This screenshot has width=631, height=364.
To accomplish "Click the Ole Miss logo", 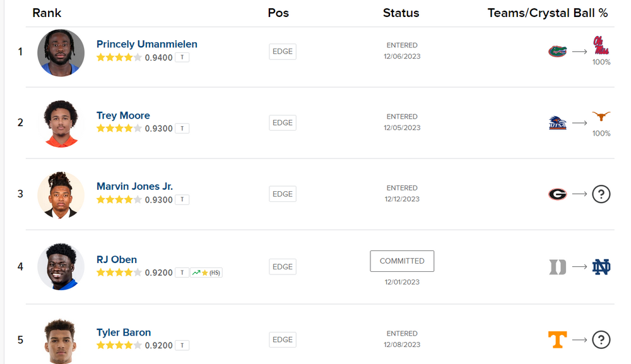I will click(x=601, y=45).
